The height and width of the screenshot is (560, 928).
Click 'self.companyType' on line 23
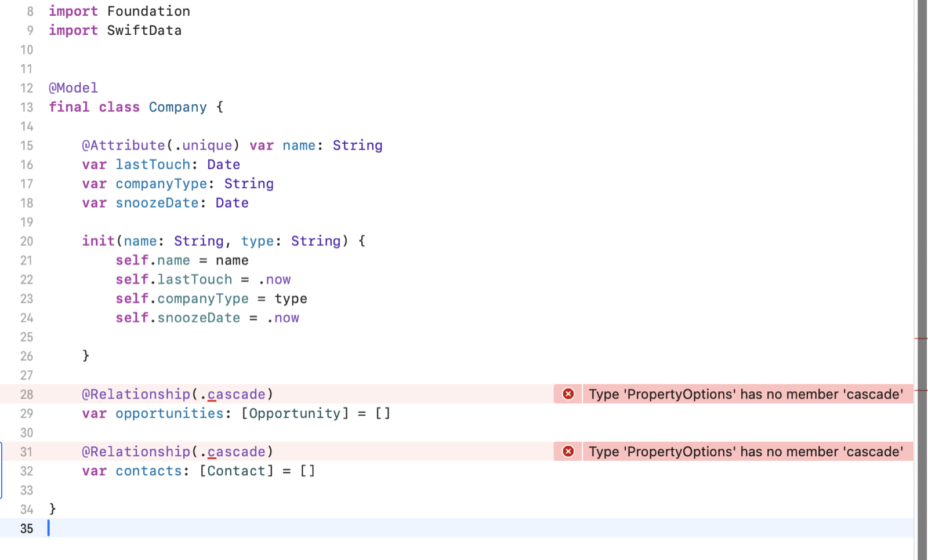point(182,299)
